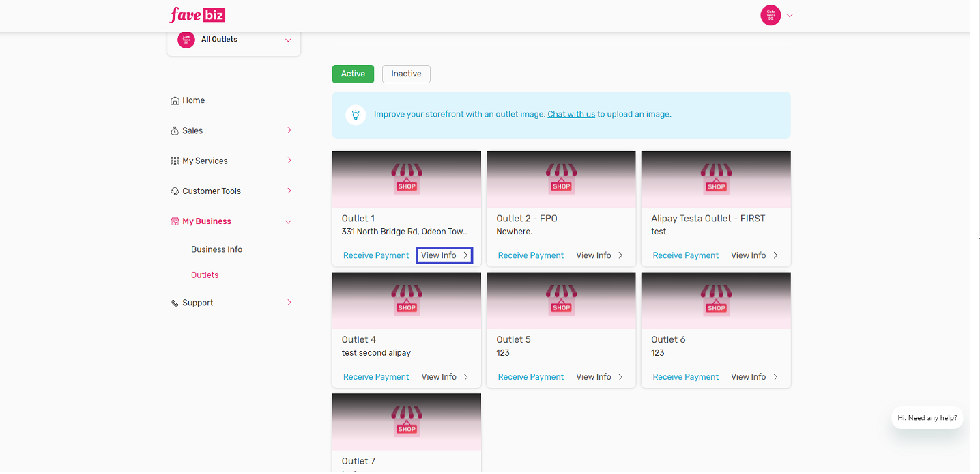The height and width of the screenshot is (474, 980).
Task: Open Business Info in the sidebar
Action: [216, 249]
